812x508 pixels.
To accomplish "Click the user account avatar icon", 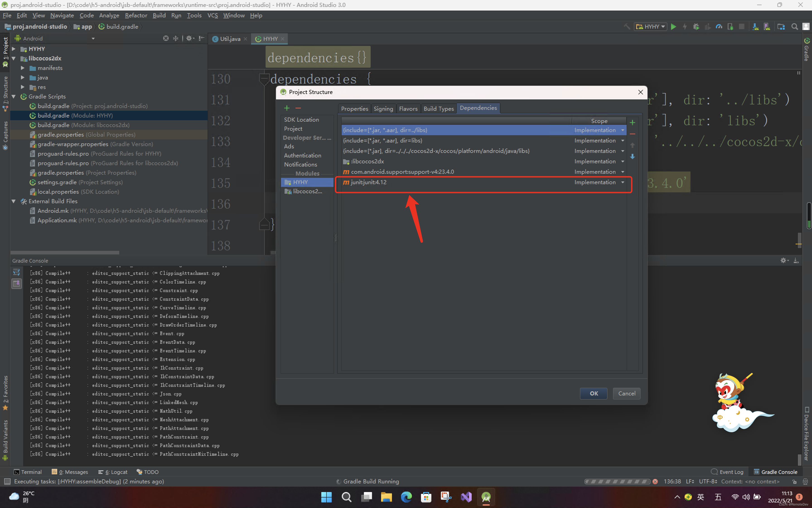I will pos(806,27).
